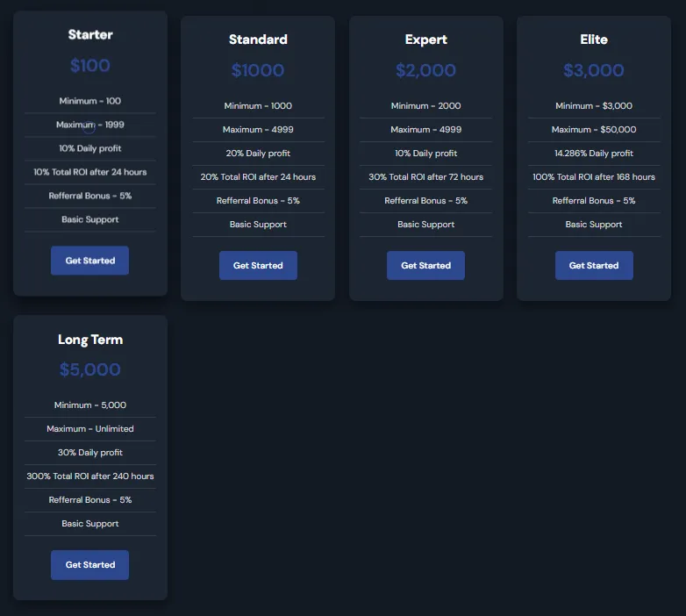
Task: Select the $3,000 Elite price
Action: coord(593,70)
